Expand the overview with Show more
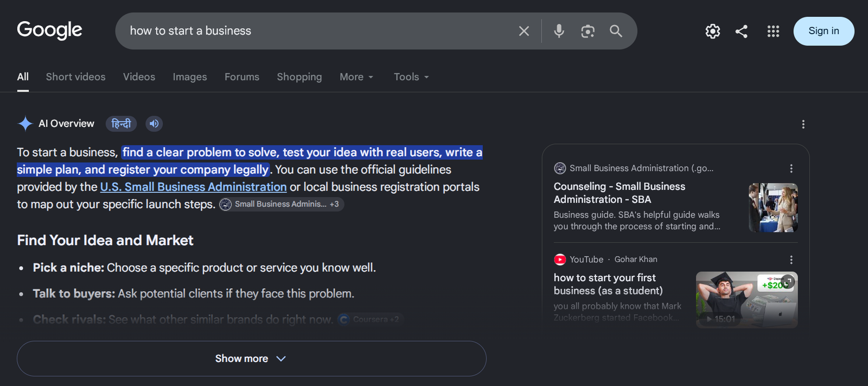 point(251,358)
